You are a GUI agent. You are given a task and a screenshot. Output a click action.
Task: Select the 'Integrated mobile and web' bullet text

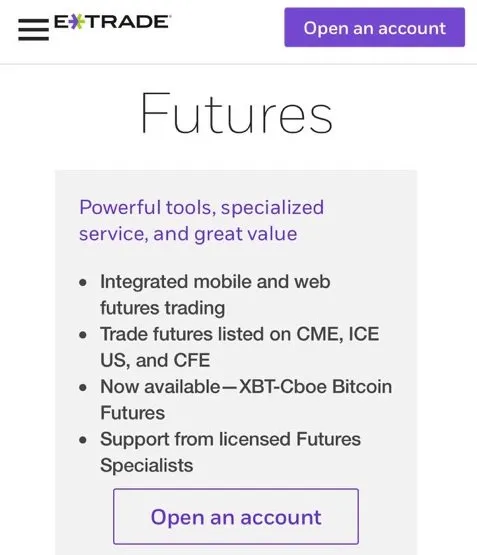click(x=215, y=282)
